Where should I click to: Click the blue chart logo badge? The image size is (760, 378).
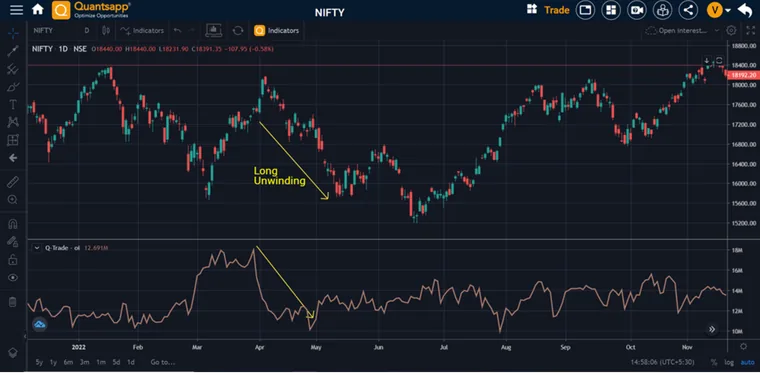40,325
